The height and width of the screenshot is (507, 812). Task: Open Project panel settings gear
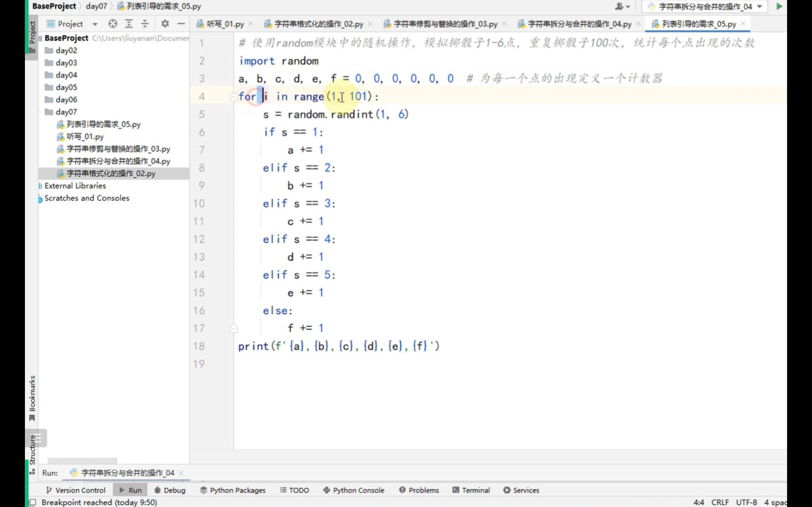pyautogui.click(x=165, y=24)
